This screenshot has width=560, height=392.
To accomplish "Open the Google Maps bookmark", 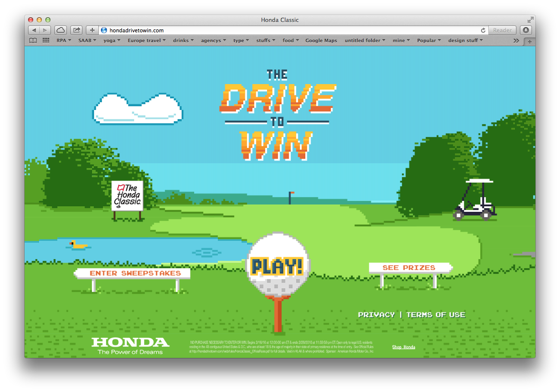I will (321, 41).
